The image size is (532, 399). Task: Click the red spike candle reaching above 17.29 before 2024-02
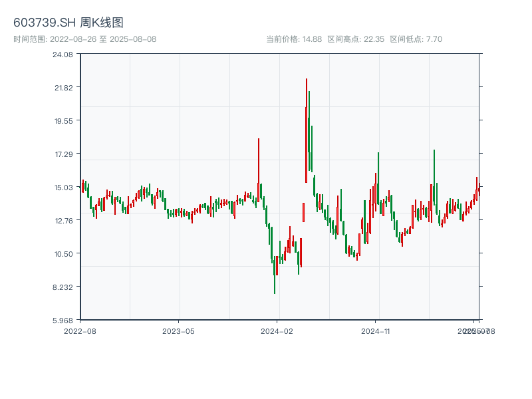tap(259, 170)
